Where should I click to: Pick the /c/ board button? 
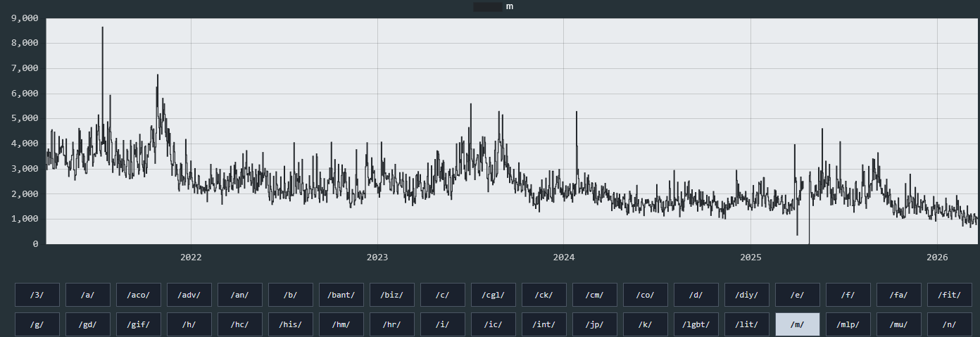pyautogui.click(x=443, y=295)
